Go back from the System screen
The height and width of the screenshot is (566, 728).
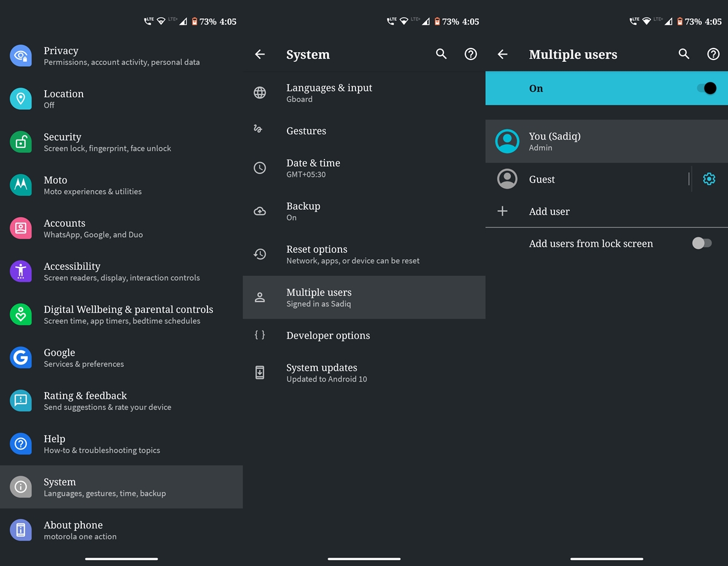(x=260, y=55)
